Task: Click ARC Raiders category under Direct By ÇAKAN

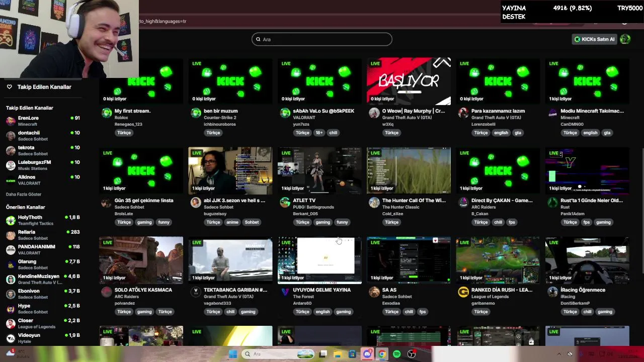Action: [x=485, y=207]
